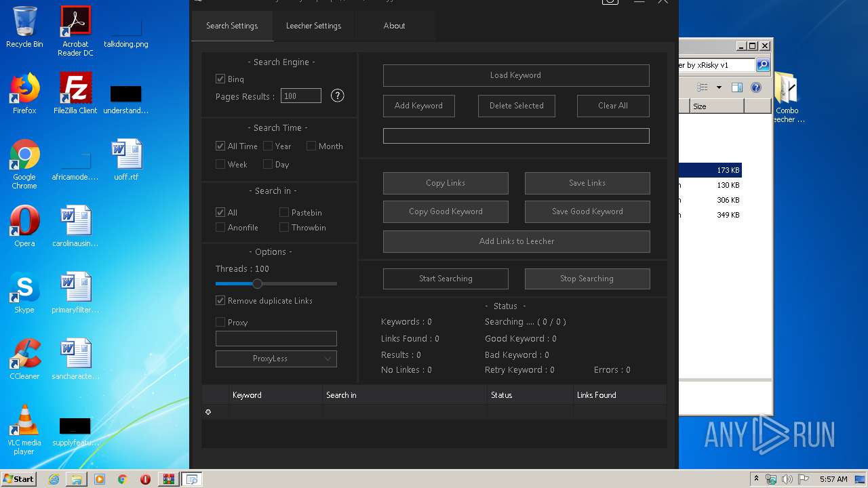Click Copy Good Keyword button
Viewport: 868px width, 488px height.
coord(446,211)
